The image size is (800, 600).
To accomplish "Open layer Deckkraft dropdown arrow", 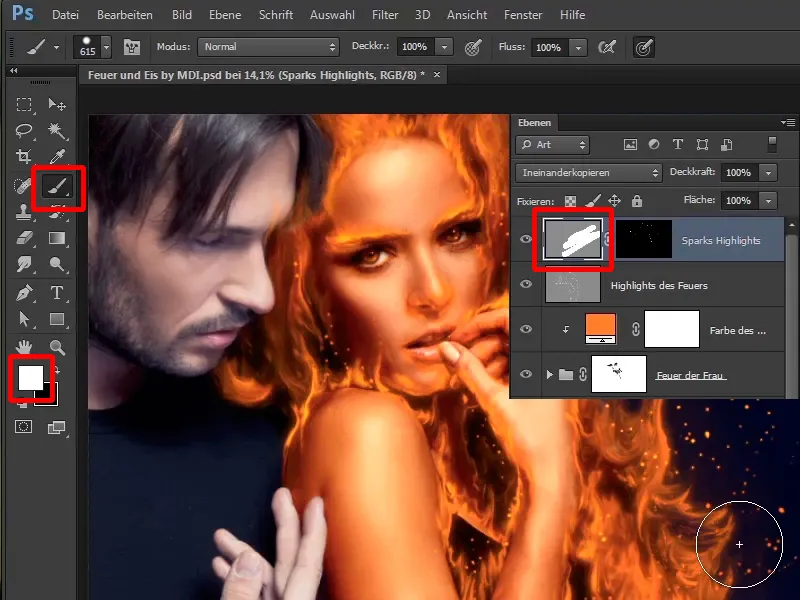I will (x=768, y=173).
